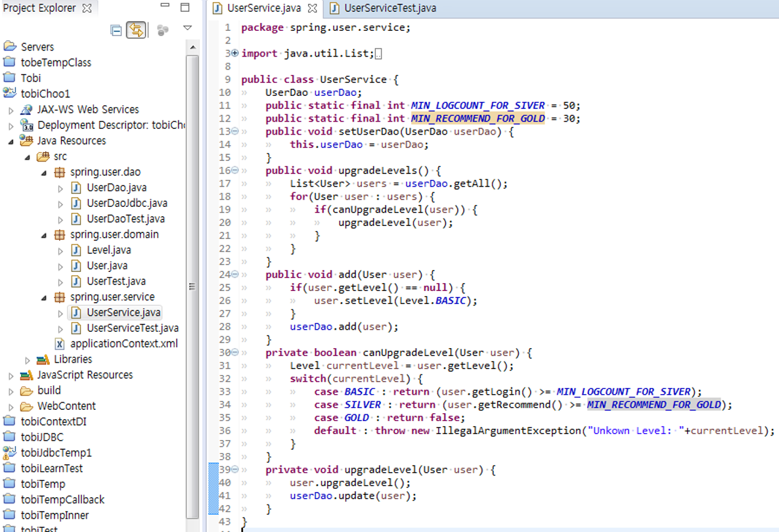This screenshot has width=779, height=532.
Task: Click the User.java file icon
Action: (x=76, y=266)
